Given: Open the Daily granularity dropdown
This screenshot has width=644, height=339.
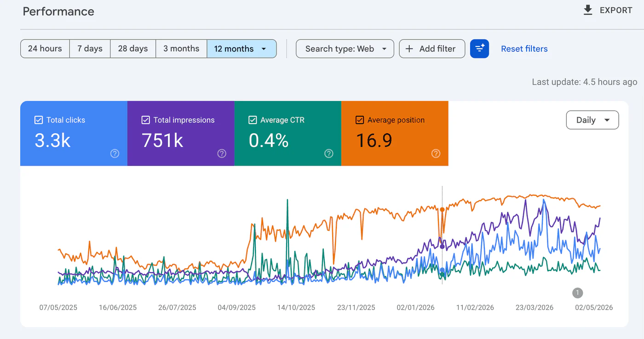Looking at the screenshot, I should 592,120.
